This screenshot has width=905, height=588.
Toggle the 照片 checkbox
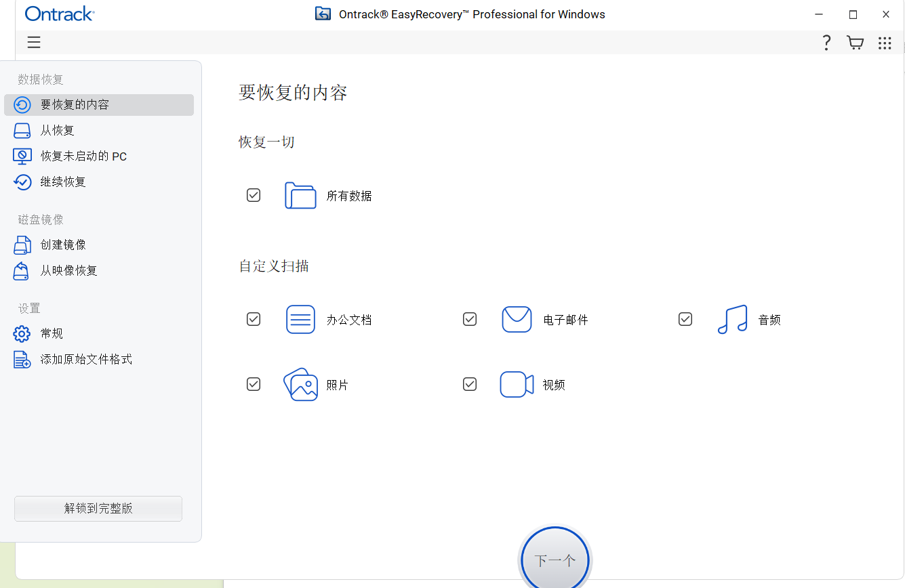[254, 384]
